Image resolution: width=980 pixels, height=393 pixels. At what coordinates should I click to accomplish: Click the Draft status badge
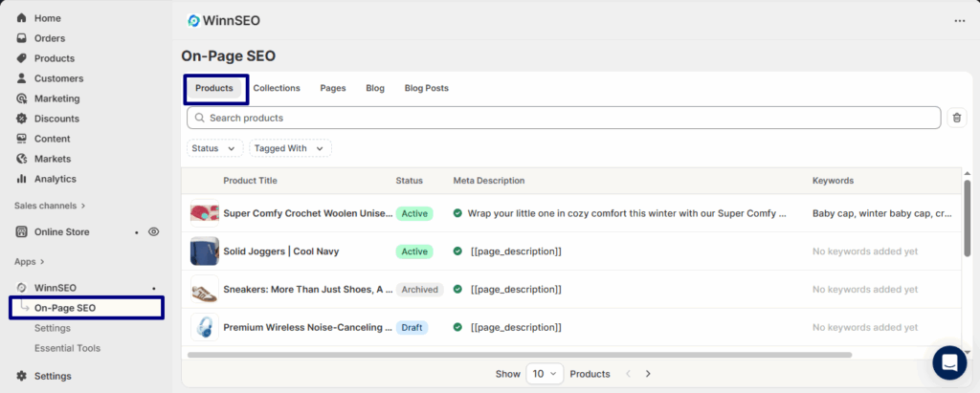412,327
